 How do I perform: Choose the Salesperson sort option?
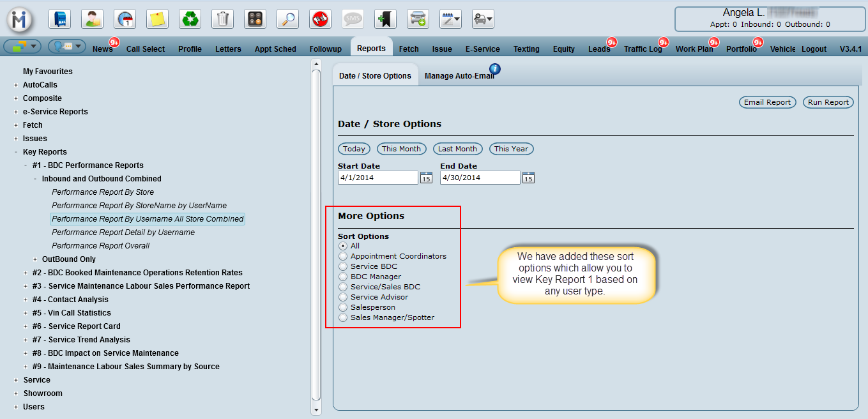(344, 307)
